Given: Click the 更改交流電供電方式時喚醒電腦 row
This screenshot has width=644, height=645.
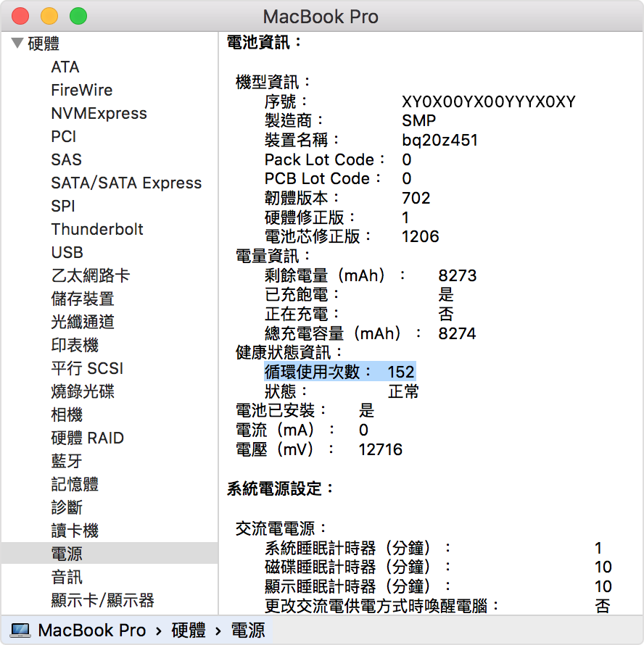Looking at the screenshot, I should 437,606.
